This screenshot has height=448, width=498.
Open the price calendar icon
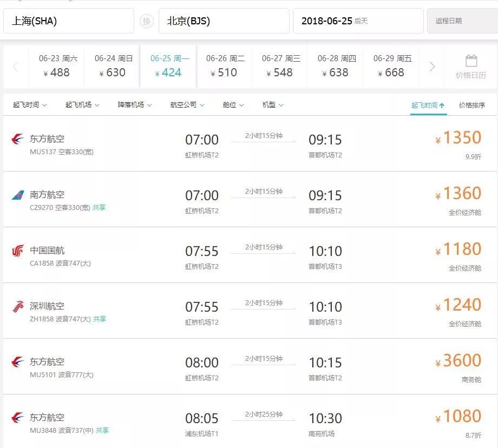coord(470,67)
